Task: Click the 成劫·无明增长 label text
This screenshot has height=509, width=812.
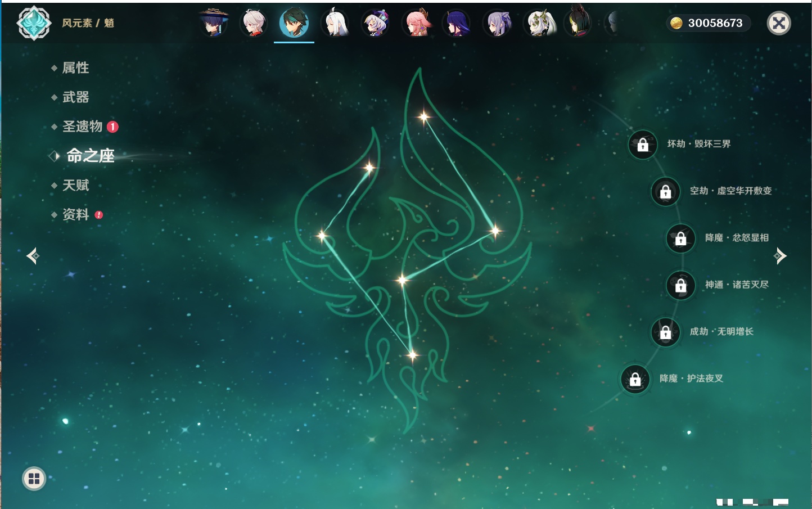Action: (721, 331)
